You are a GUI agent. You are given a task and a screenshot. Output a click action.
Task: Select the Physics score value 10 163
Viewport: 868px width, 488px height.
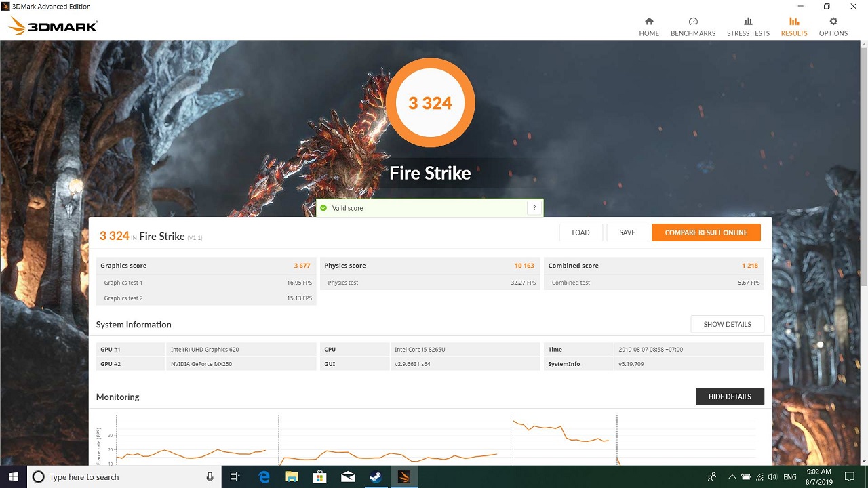524,266
